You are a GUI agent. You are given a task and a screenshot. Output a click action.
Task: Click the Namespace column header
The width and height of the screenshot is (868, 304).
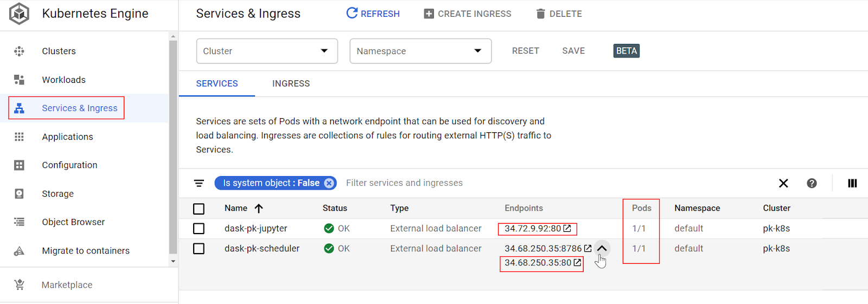(x=697, y=208)
